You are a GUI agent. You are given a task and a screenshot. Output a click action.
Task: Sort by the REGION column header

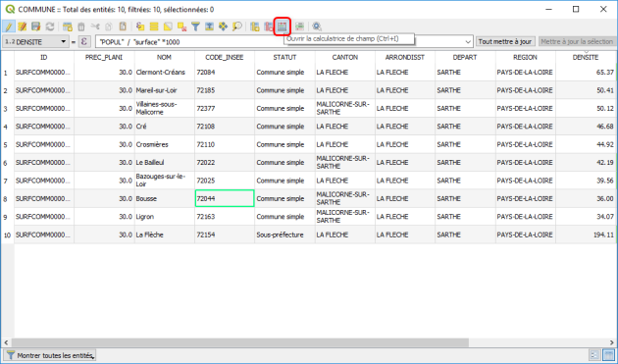tap(525, 57)
